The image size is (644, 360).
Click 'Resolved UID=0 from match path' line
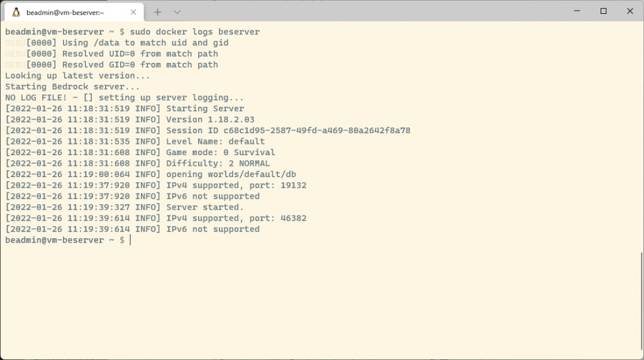tap(111, 54)
